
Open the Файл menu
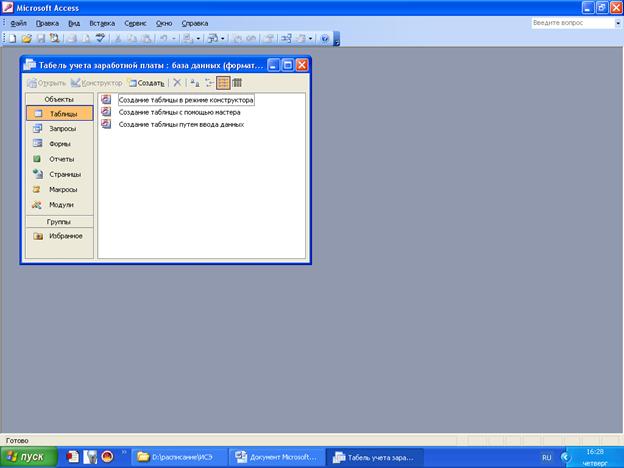point(18,23)
